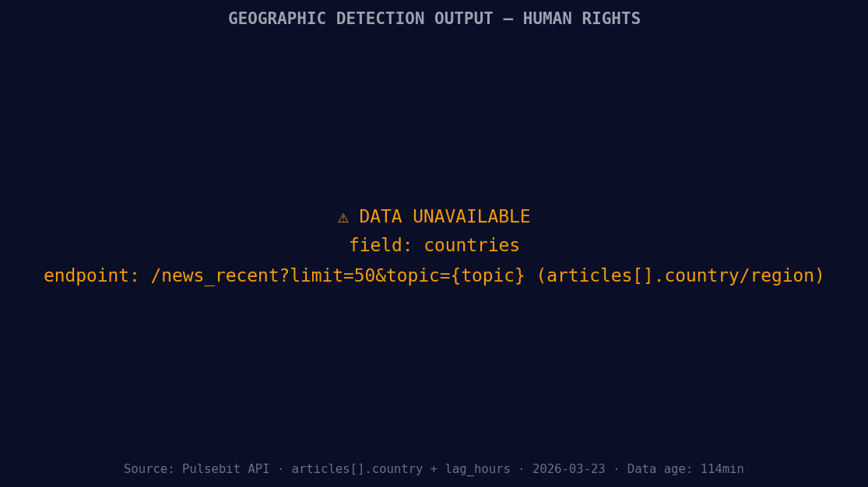Click the "endpoint:" label
The width and height of the screenshot is (868, 487).
(91, 276)
